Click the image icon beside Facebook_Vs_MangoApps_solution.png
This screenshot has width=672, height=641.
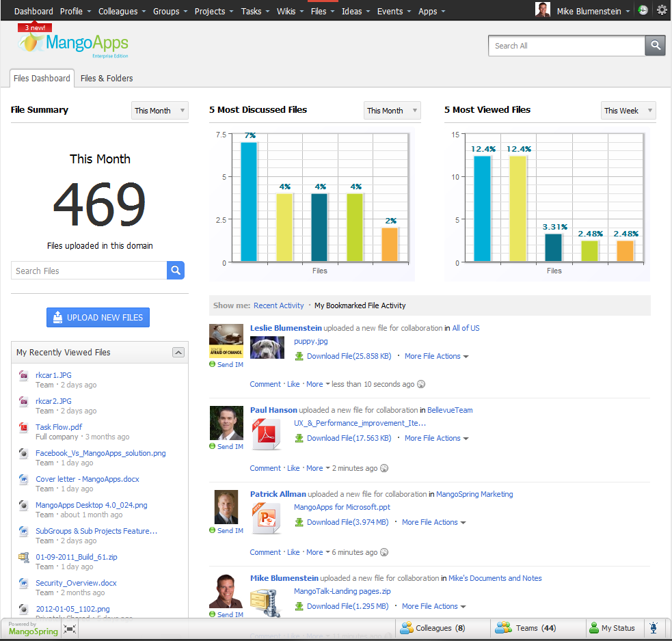click(23, 453)
